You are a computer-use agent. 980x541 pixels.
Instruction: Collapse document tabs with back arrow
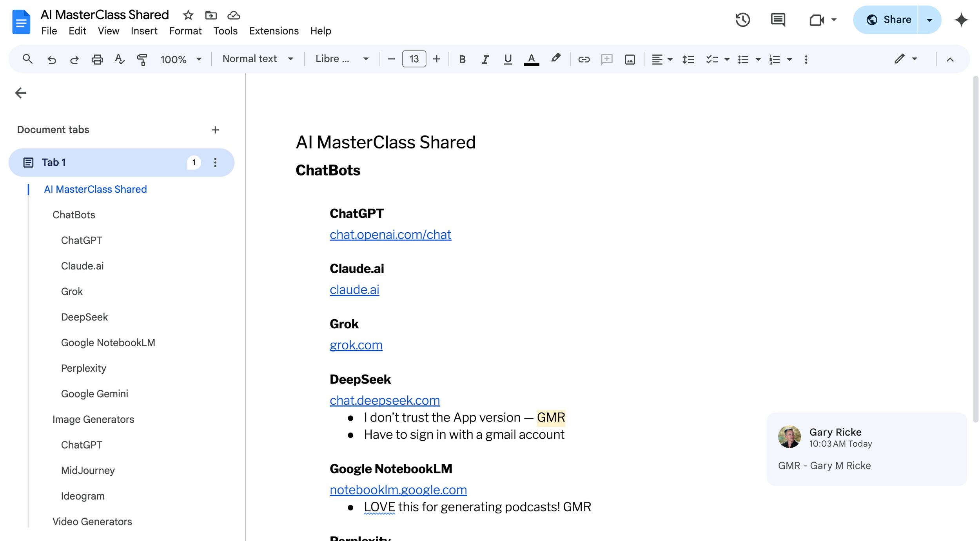[20, 93]
